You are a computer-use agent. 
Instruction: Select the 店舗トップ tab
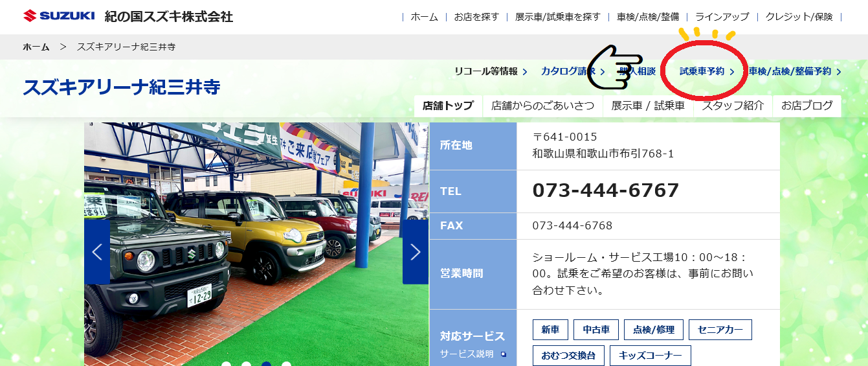[x=448, y=106]
